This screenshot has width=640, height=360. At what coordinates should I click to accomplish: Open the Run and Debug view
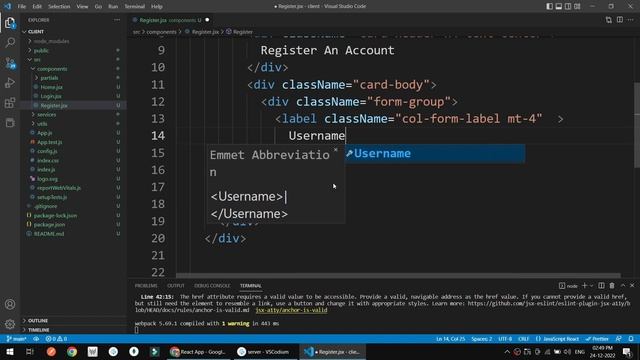point(10,83)
